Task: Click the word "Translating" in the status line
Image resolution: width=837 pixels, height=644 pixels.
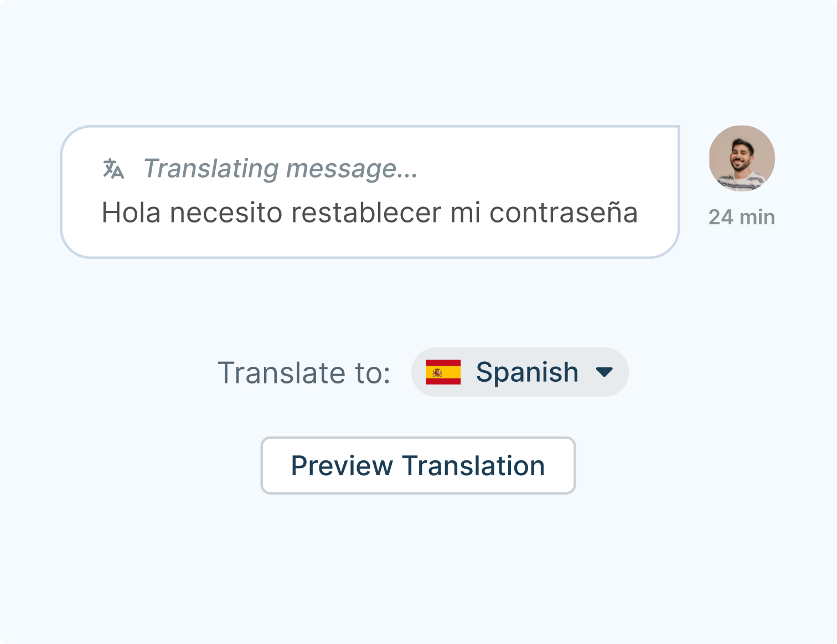Action: coord(211,169)
